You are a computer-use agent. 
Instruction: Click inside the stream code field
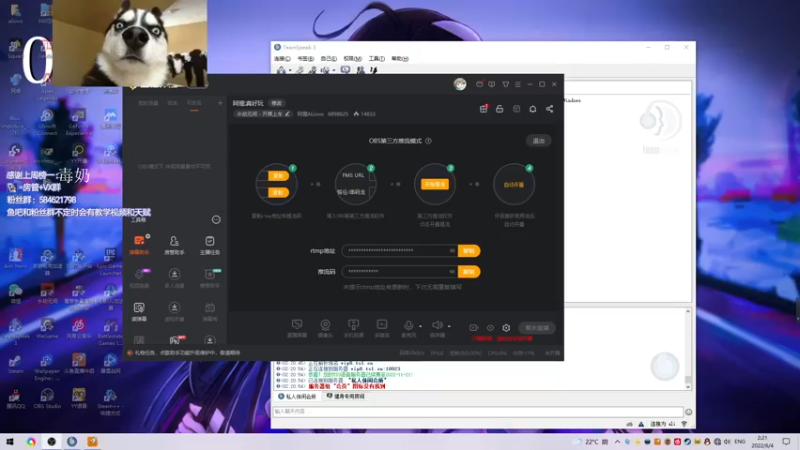click(x=399, y=271)
